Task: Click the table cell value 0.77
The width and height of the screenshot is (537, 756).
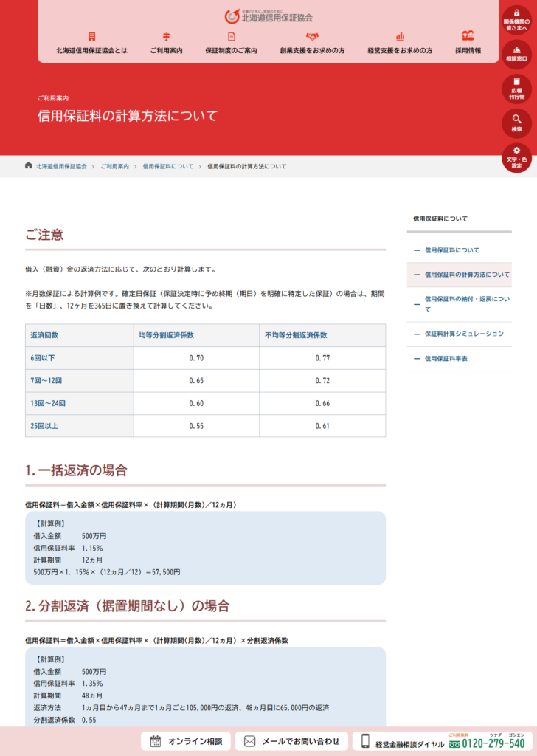Action: click(322, 358)
